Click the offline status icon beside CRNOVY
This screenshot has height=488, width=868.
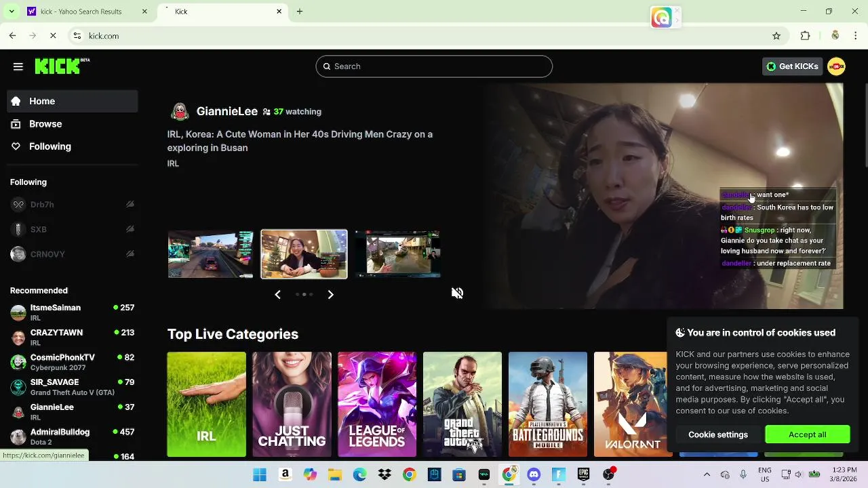(x=130, y=254)
